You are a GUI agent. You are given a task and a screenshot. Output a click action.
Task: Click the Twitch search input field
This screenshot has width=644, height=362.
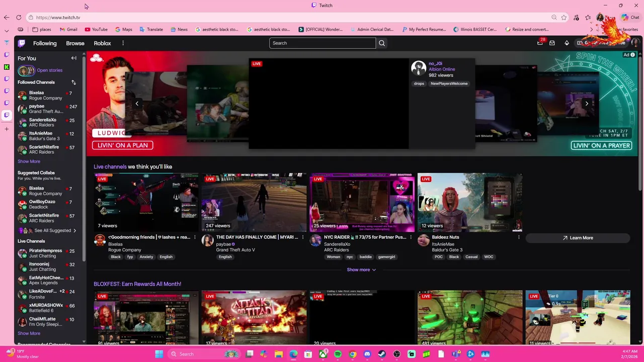(x=322, y=43)
